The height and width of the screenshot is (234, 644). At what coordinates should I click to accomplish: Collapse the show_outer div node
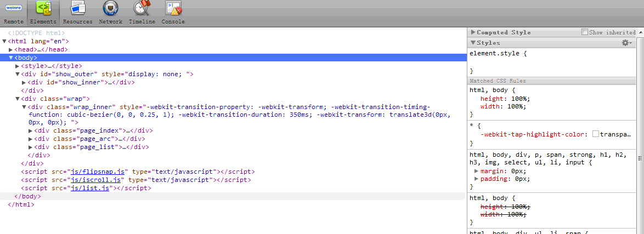[17, 75]
